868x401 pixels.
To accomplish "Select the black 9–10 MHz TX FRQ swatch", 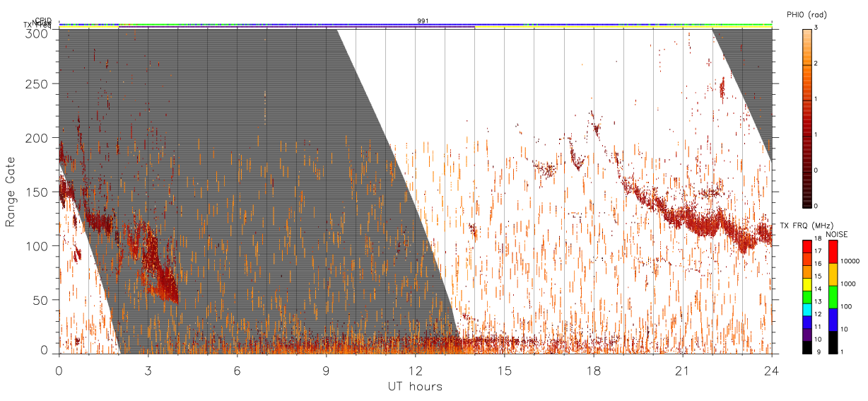I will pyautogui.click(x=807, y=346).
